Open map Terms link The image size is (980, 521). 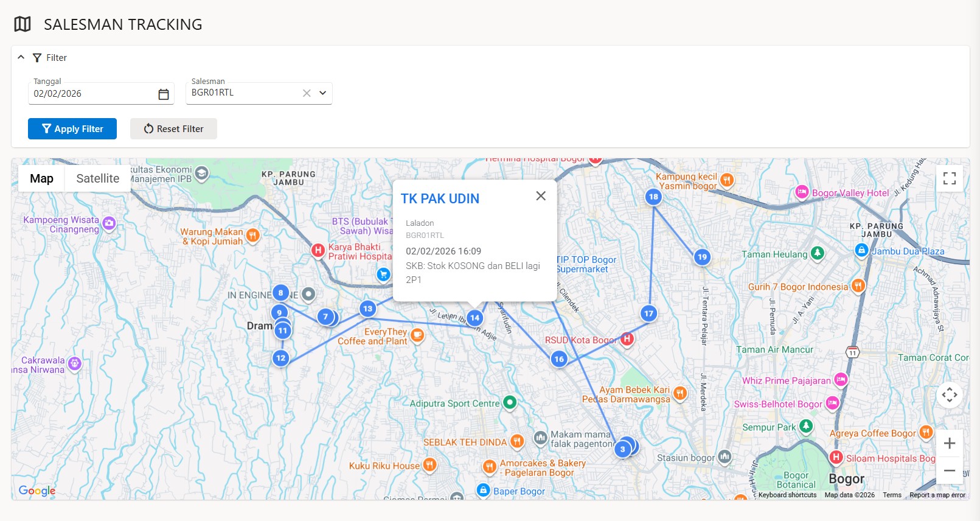(x=892, y=495)
